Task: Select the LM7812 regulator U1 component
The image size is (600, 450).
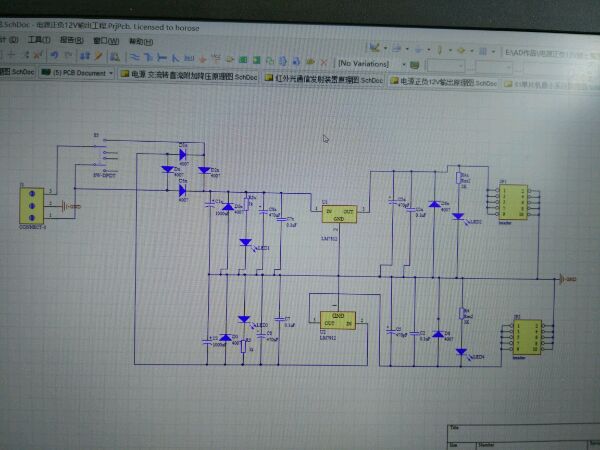Action: [x=339, y=214]
